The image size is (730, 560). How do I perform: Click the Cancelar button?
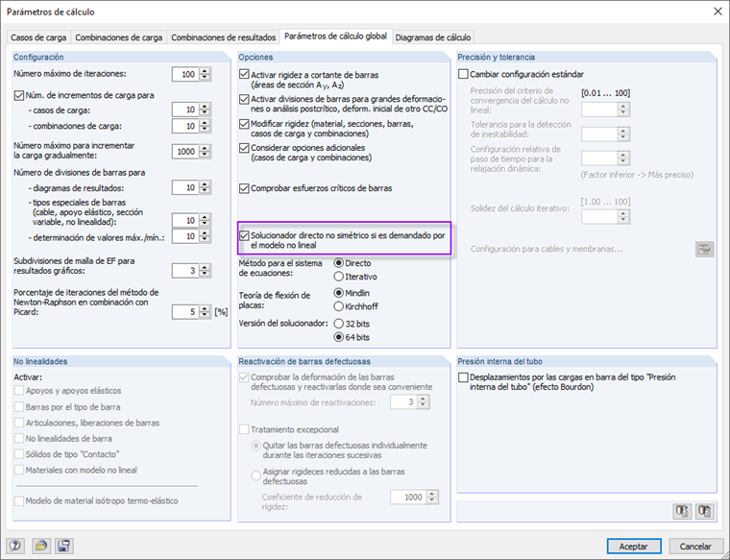pos(695,546)
